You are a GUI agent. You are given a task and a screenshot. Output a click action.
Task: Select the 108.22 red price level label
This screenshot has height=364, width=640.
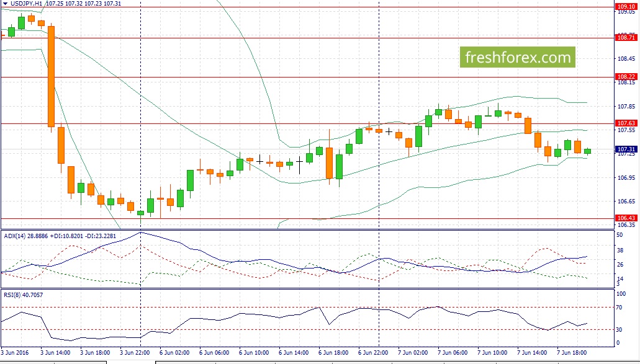pos(626,77)
